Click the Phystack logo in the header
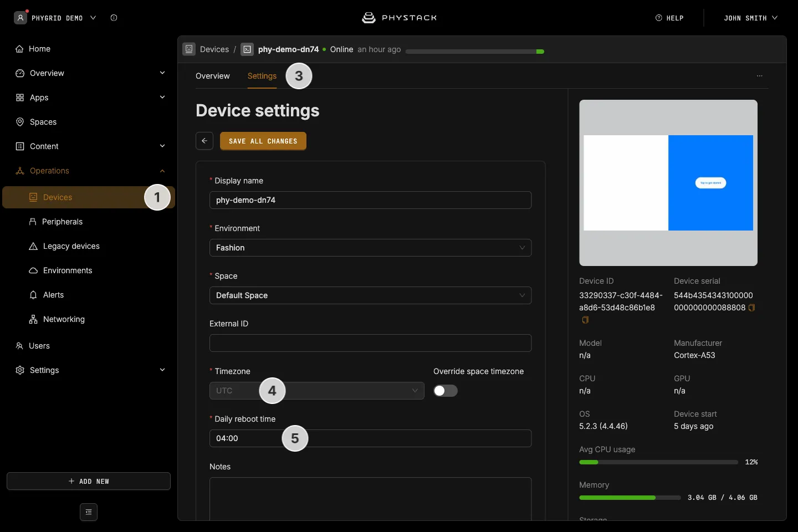The height and width of the screenshot is (532, 798). click(x=399, y=18)
